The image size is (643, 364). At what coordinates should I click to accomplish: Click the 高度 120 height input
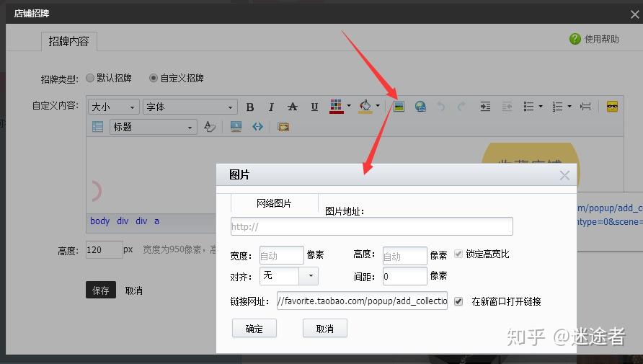coord(104,249)
